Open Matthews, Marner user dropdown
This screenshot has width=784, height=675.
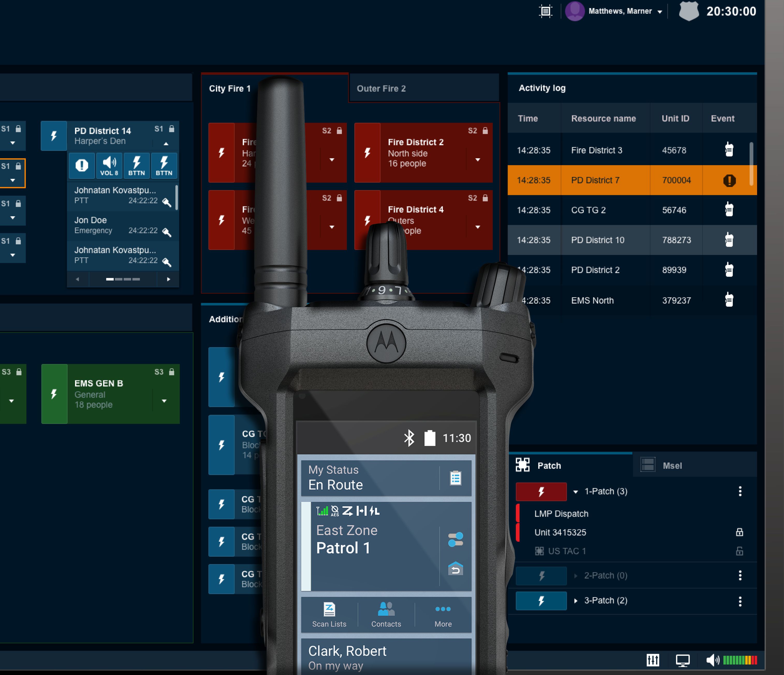point(660,12)
